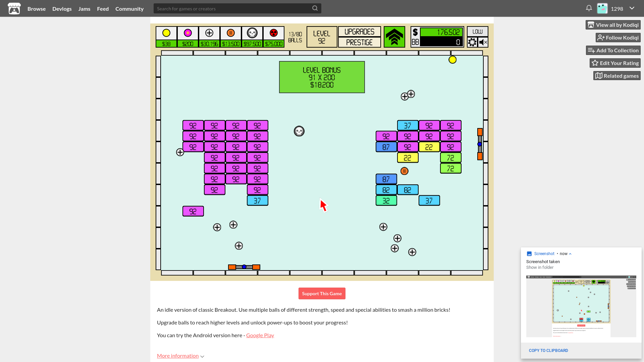Select the Devlogs menu item
Image resolution: width=644 pixels, height=362 pixels.
tap(62, 8)
